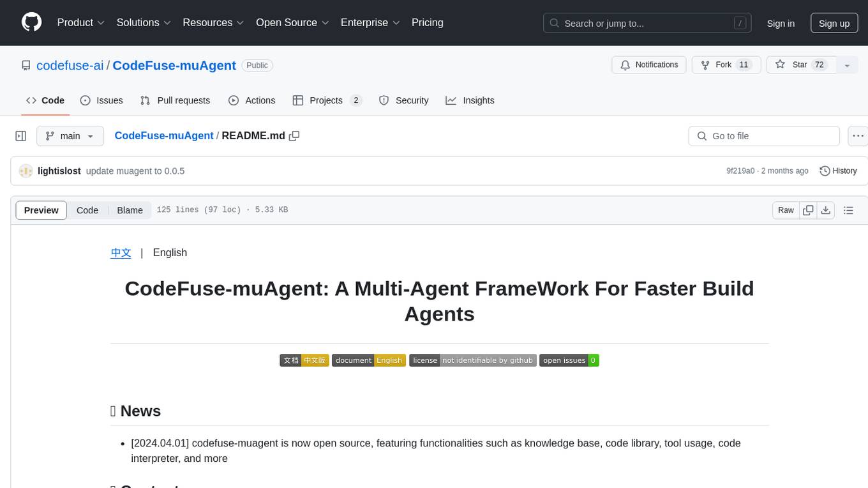Image resolution: width=868 pixels, height=488 pixels.
Task: Click the lightislost avatar
Action: pyautogui.click(x=26, y=171)
